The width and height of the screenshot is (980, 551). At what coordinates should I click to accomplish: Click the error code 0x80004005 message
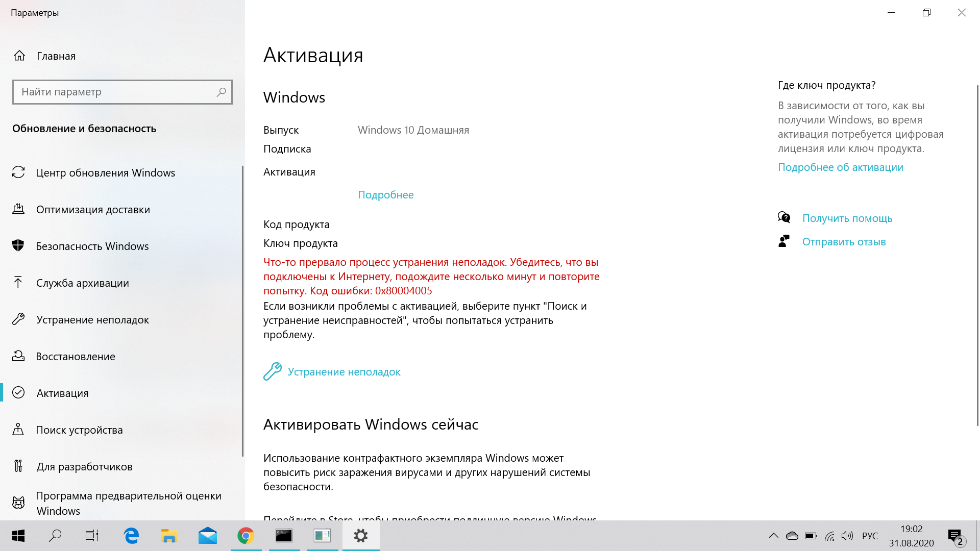(431, 277)
